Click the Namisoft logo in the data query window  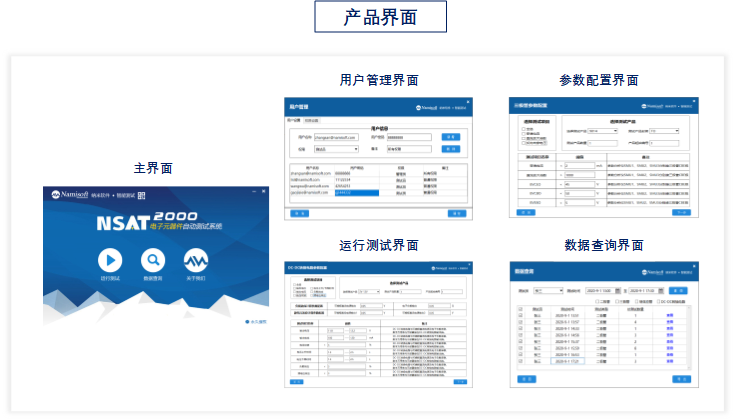pyautogui.click(x=652, y=272)
